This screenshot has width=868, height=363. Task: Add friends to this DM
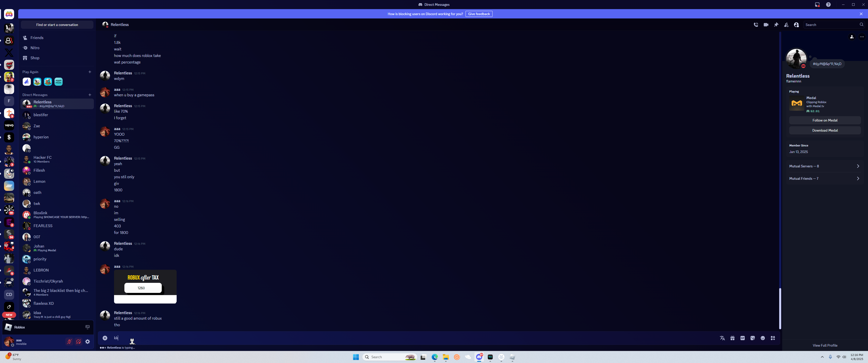(x=786, y=25)
